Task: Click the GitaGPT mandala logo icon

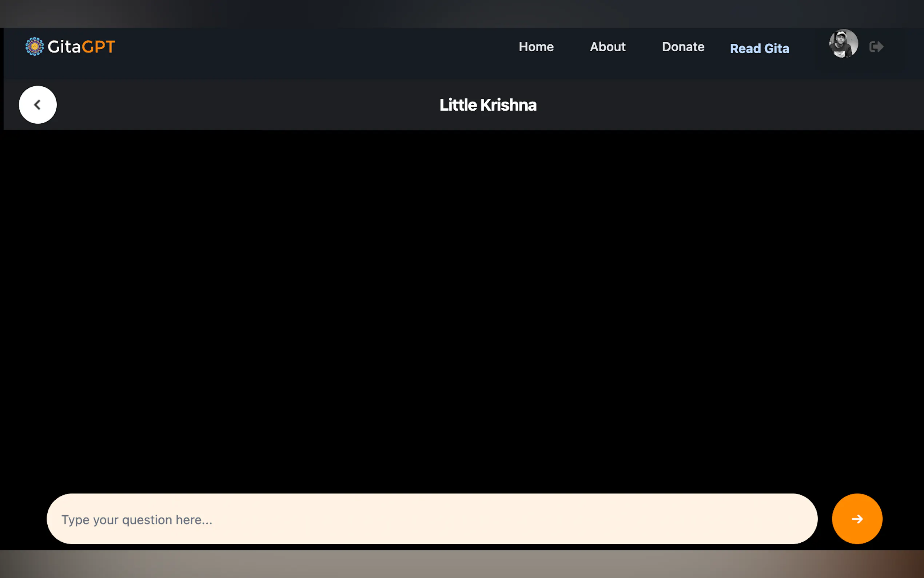Action: pyautogui.click(x=35, y=47)
